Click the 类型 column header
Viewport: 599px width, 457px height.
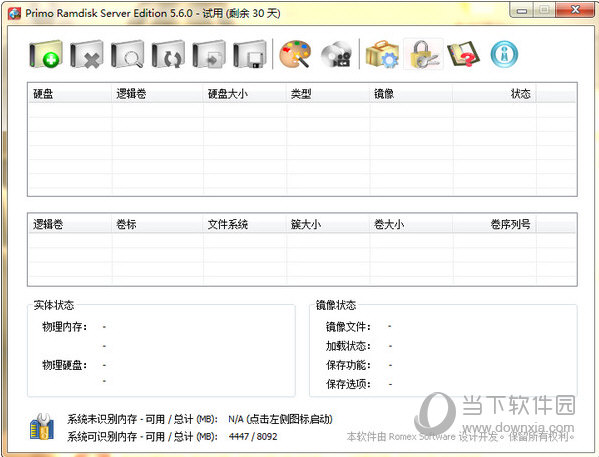[328, 94]
